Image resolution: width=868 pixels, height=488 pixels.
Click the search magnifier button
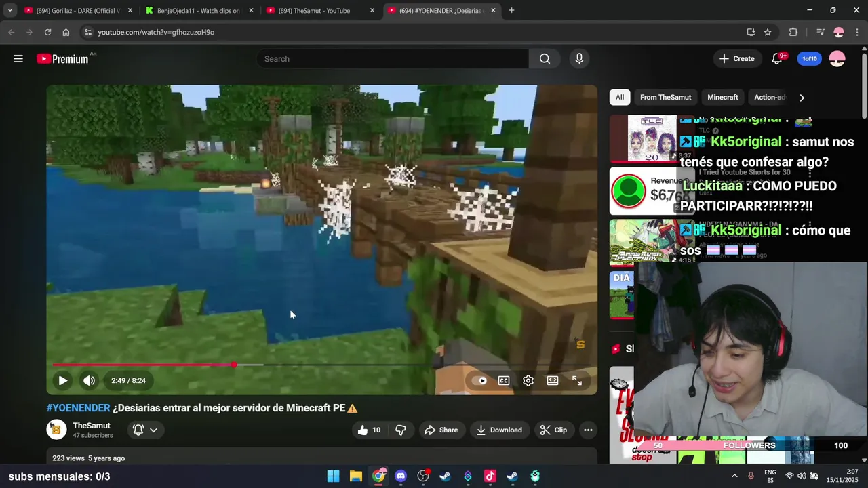(545, 59)
